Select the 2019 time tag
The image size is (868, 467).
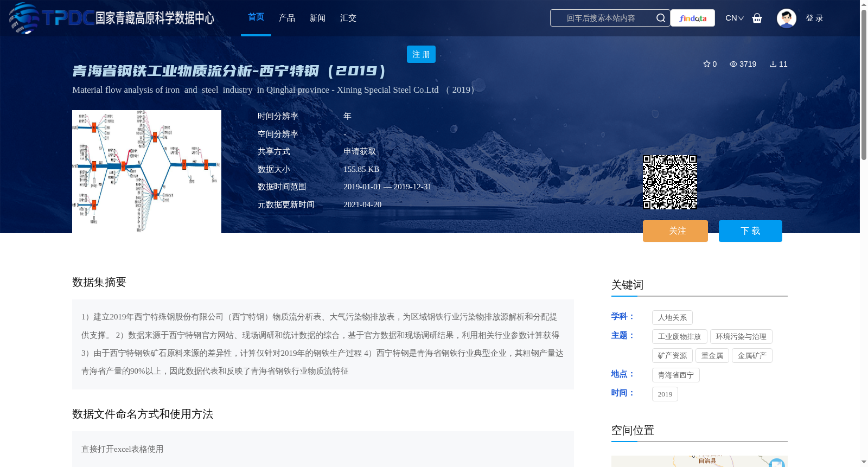pos(665,394)
